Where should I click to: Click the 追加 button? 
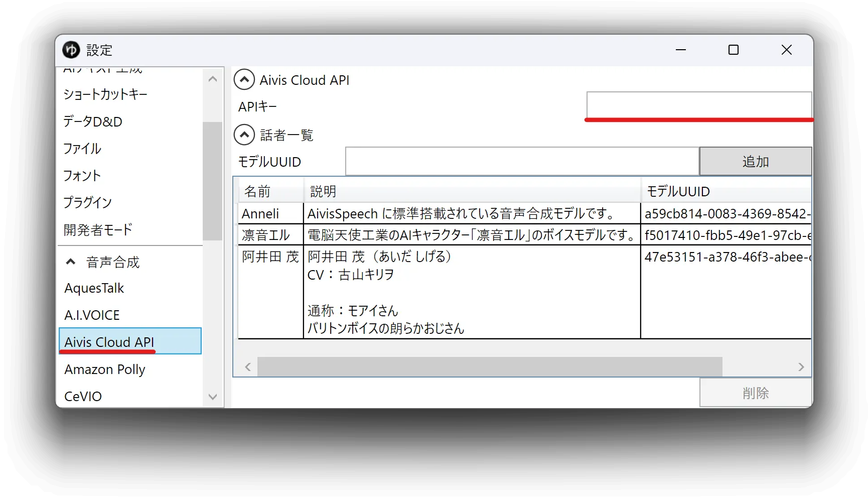(756, 161)
